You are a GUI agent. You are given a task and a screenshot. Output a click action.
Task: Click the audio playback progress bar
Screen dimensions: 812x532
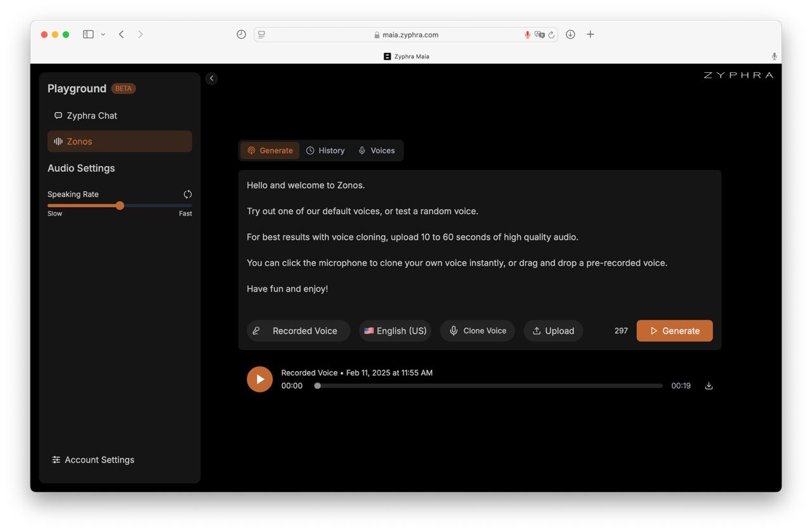click(488, 386)
